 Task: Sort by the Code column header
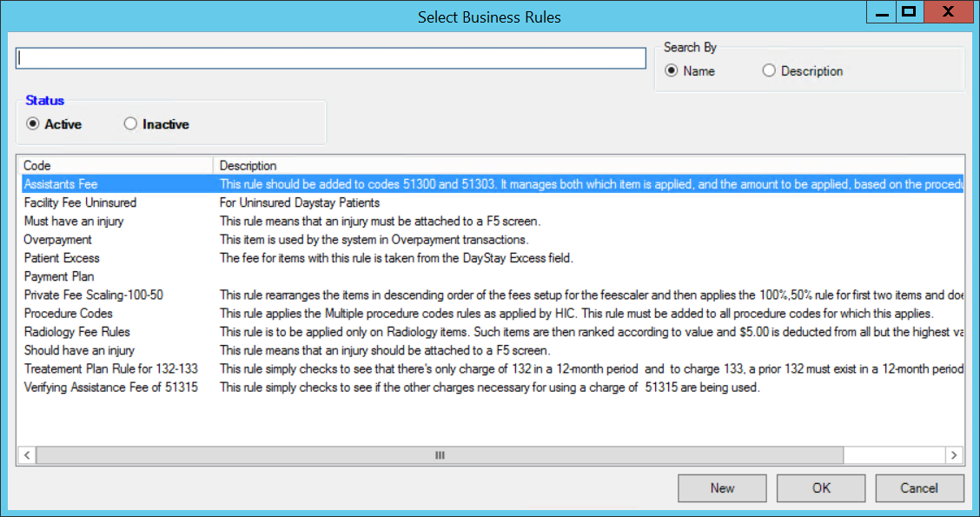pos(115,166)
